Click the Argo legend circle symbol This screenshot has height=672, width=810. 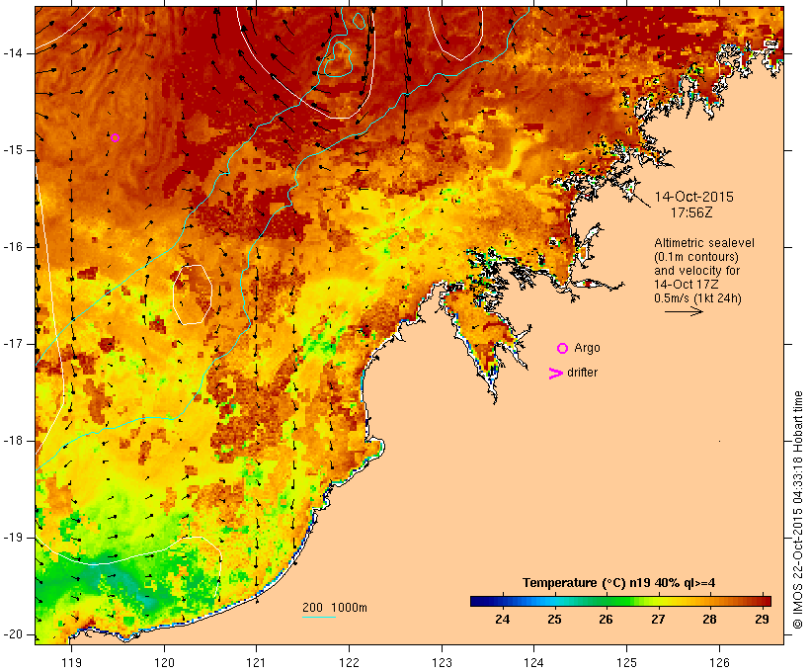coord(563,349)
